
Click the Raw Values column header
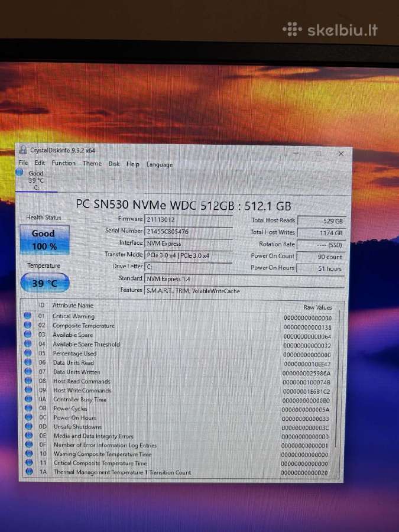click(317, 307)
